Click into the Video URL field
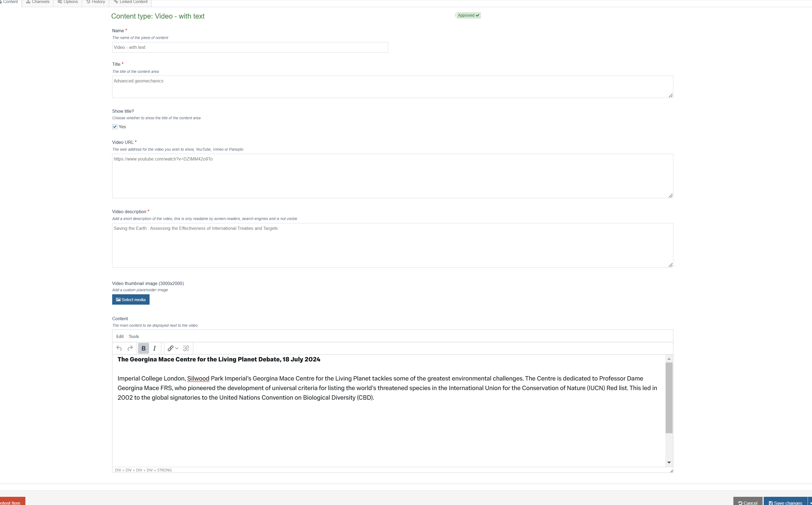This screenshot has height=505, width=812. tap(392, 176)
